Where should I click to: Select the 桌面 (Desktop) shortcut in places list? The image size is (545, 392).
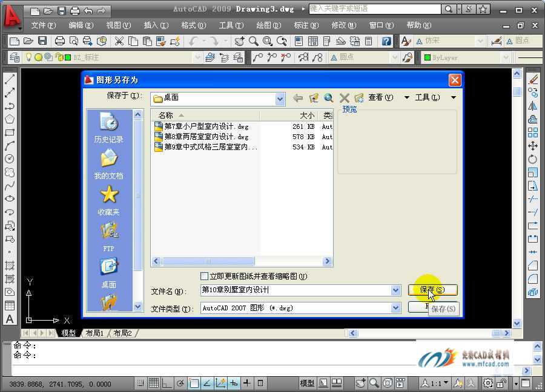pos(109,273)
